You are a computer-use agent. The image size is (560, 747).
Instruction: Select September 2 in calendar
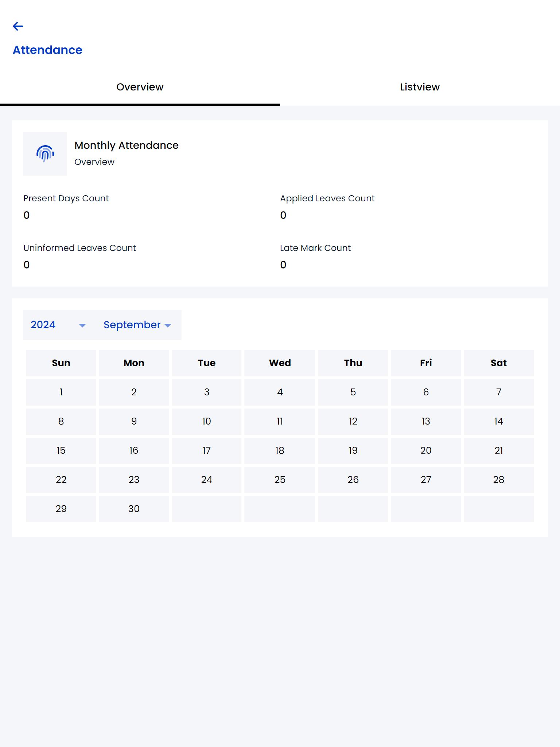[134, 392]
